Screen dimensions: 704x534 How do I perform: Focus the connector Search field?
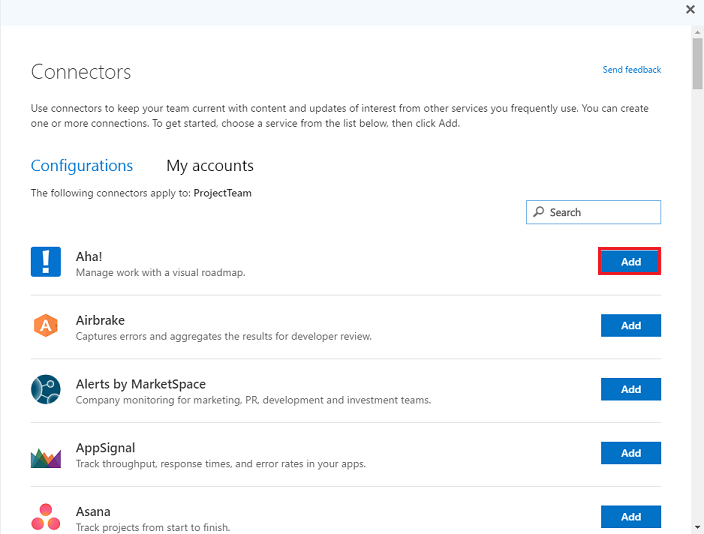(x=600, y=212)
